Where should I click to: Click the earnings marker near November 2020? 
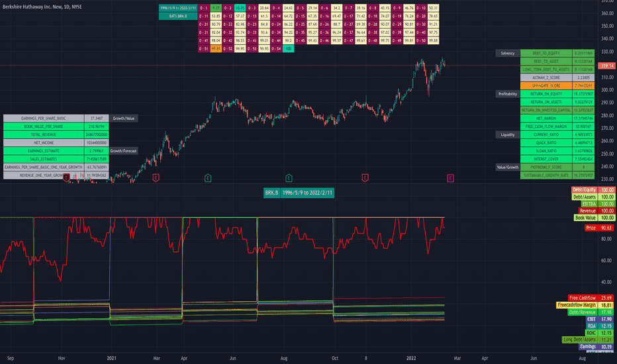coord(66,178)
